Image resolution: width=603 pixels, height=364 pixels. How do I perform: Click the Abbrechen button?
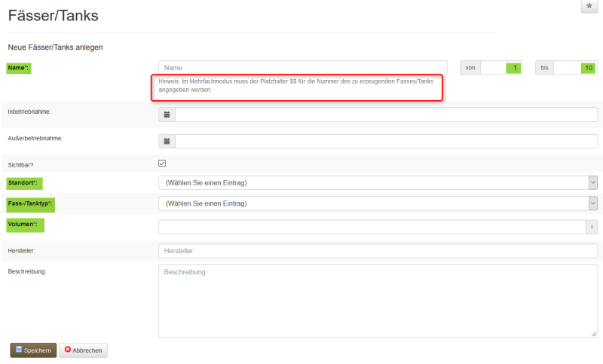tap(84, 350)
